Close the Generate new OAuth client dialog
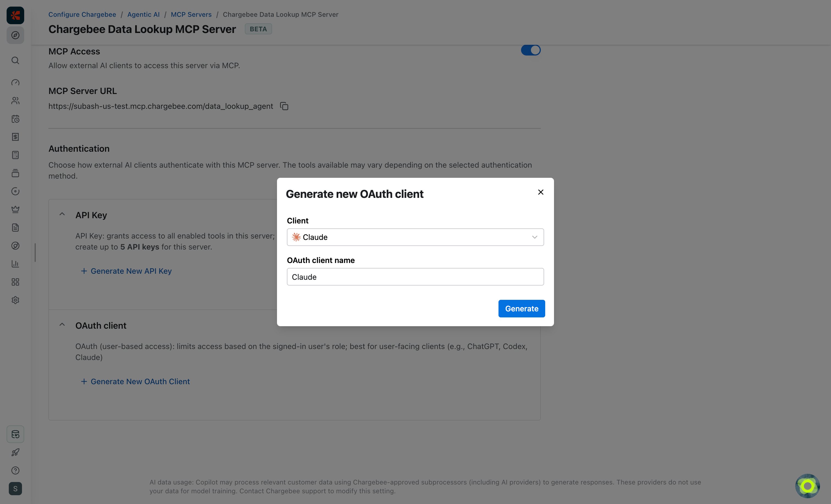 (541, 192)
